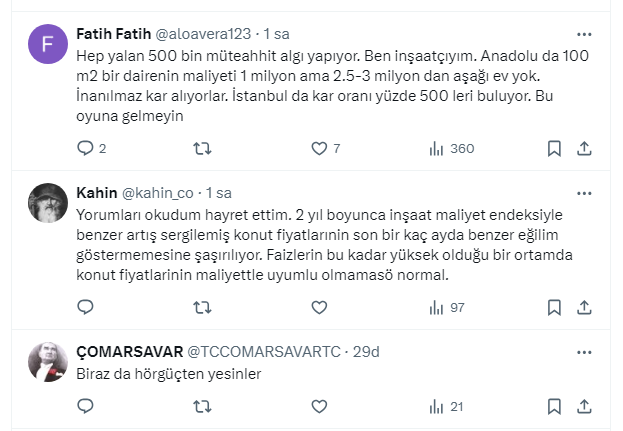
Task: Like Fatih Fatih's tweet
Action: (x=319, y=149)
